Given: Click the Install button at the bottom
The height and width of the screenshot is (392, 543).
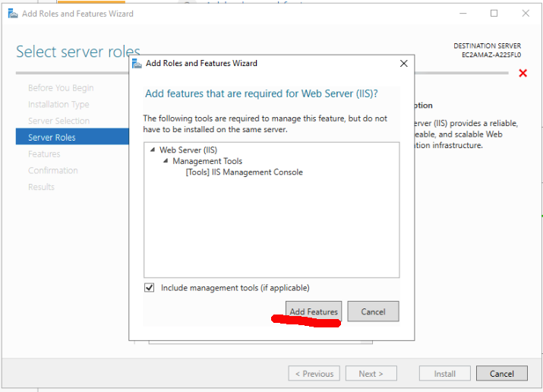Looking at the screenshot, I should (444, 374).
